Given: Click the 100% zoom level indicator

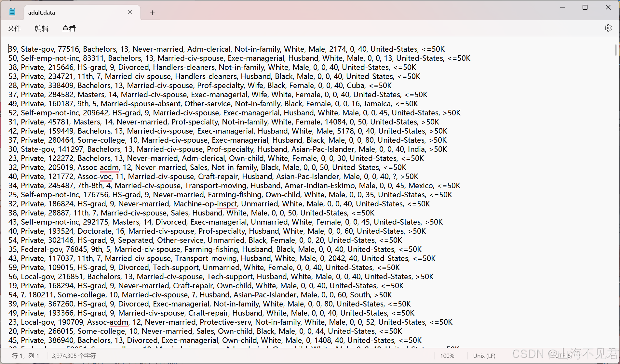Looking at the screenshot, I should click(447, 356).
